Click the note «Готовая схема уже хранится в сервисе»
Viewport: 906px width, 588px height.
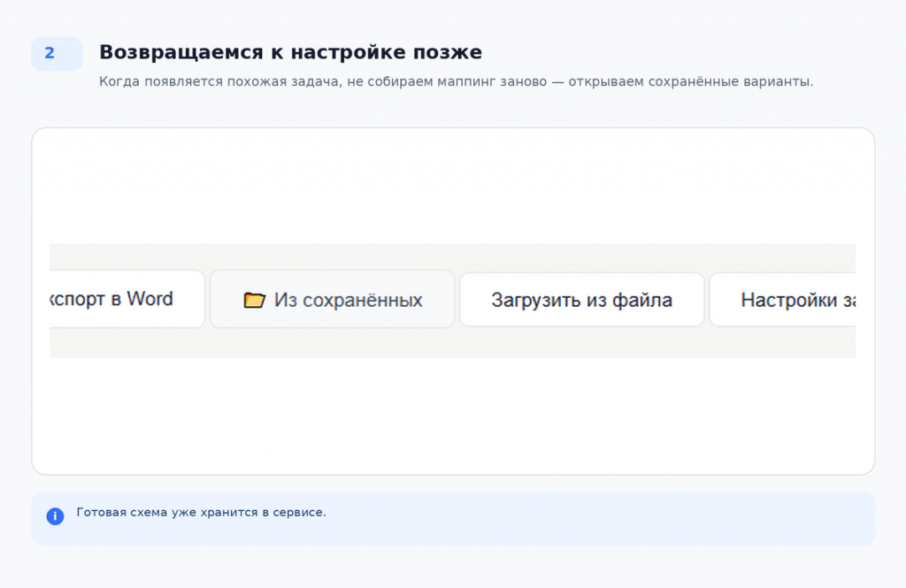pos(201,512)
